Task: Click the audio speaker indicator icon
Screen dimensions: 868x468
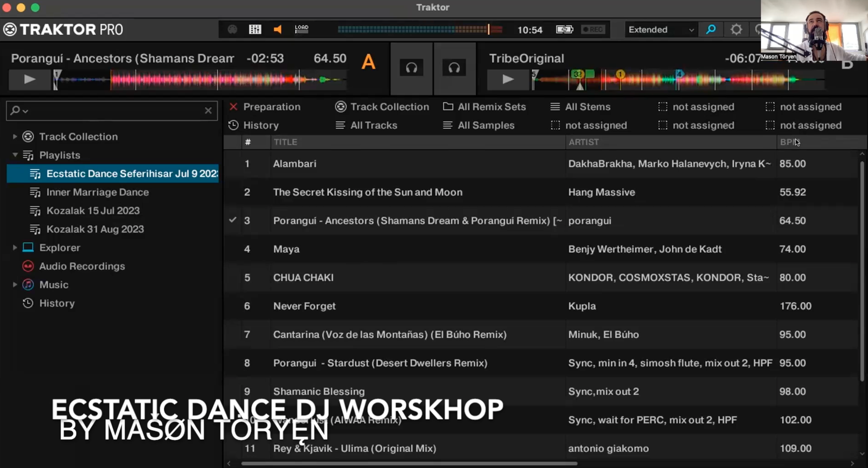Action: click(278, 29)
